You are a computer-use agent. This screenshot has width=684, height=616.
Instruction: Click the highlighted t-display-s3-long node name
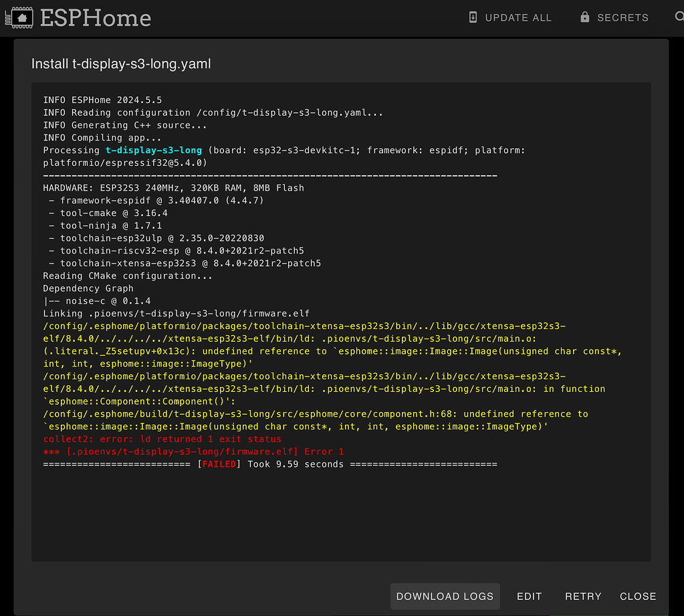point(153,150)
